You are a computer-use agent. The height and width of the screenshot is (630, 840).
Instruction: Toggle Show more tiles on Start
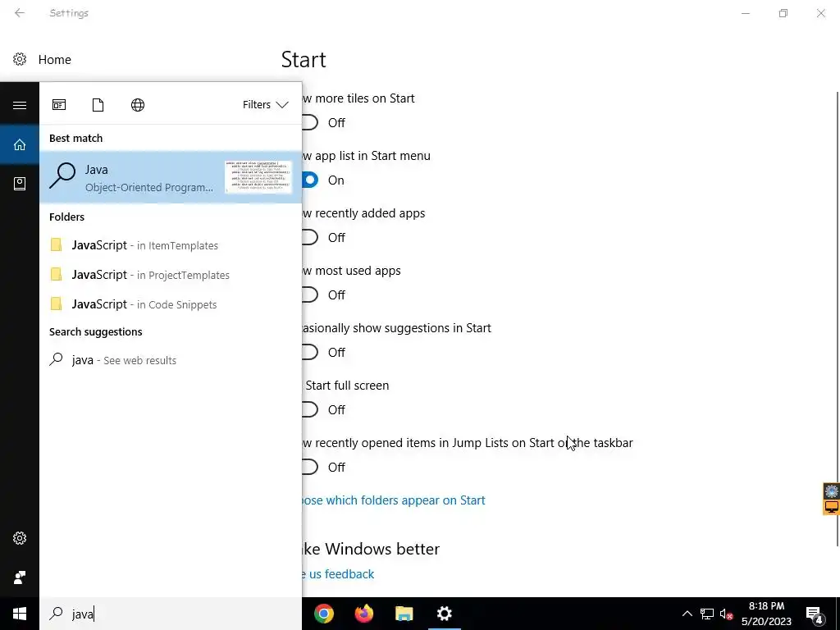[309, 123]
